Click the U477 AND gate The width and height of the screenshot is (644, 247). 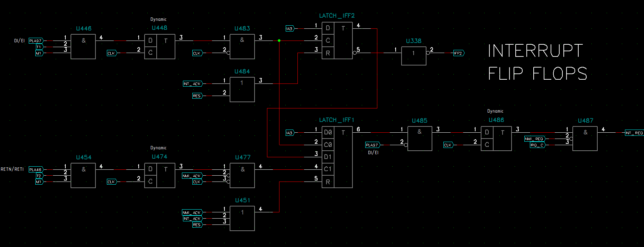(x=242, y=176)
